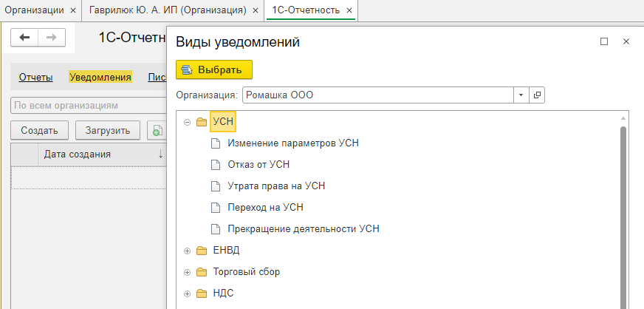Choose the Утрата права на УСН item

click(276, 186)
